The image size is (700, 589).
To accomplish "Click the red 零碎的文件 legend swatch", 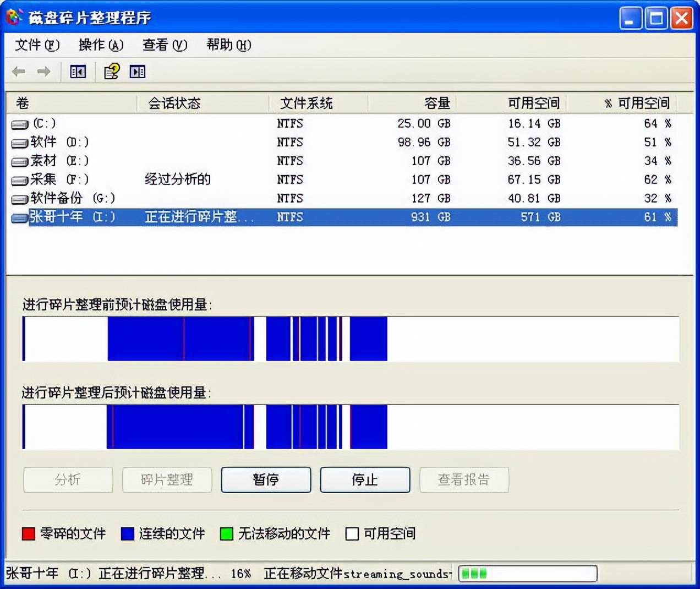I will (x=27, y=533).
